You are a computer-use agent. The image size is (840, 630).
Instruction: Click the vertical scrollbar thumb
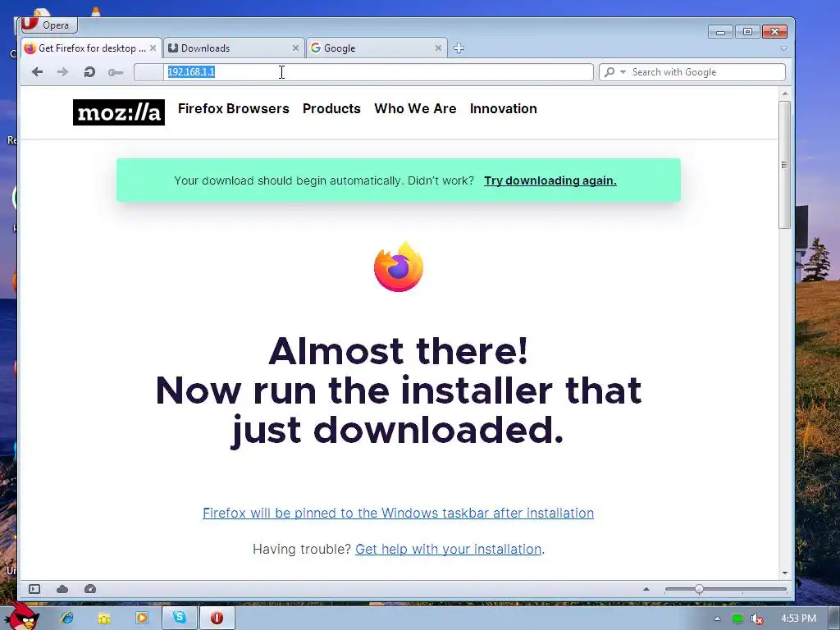tap(785, 164)
